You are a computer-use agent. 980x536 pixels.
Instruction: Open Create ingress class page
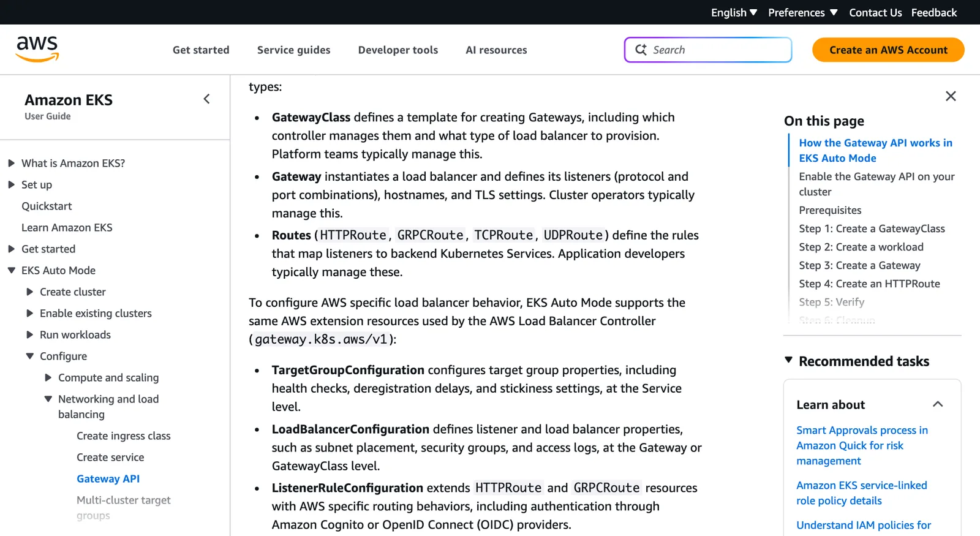click(x=123, y=436)
